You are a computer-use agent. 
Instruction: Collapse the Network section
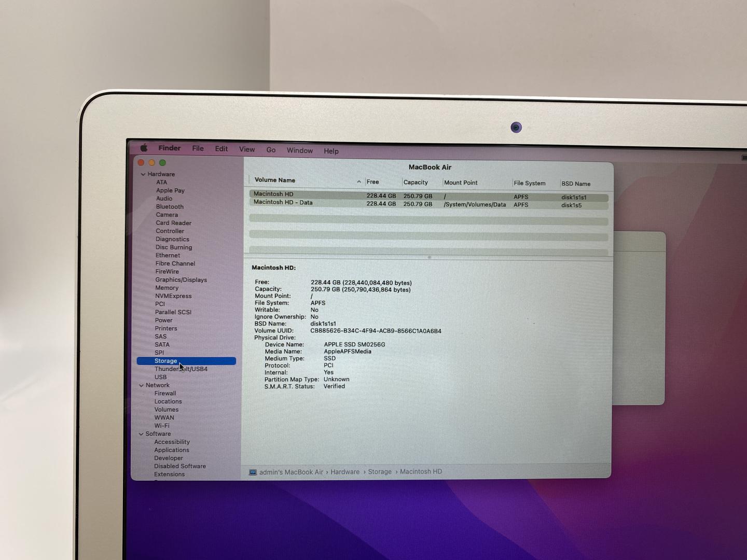(141, 385)
